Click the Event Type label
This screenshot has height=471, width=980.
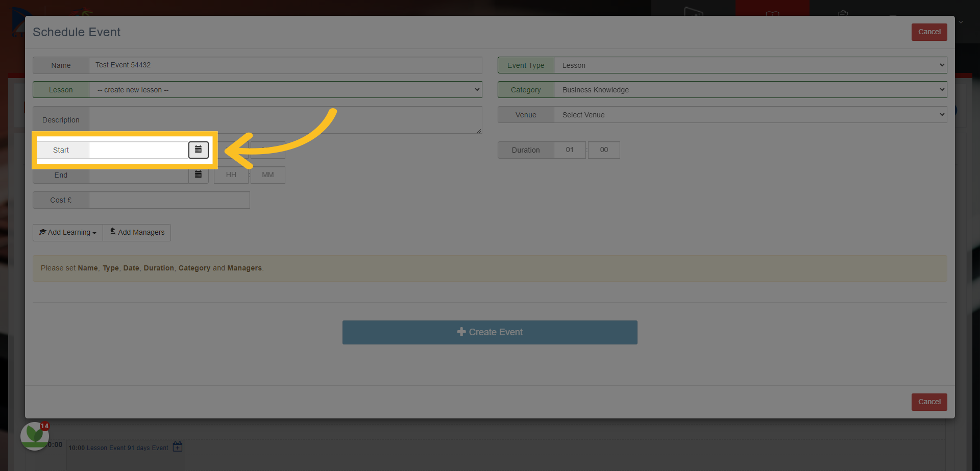click(526, 65)
